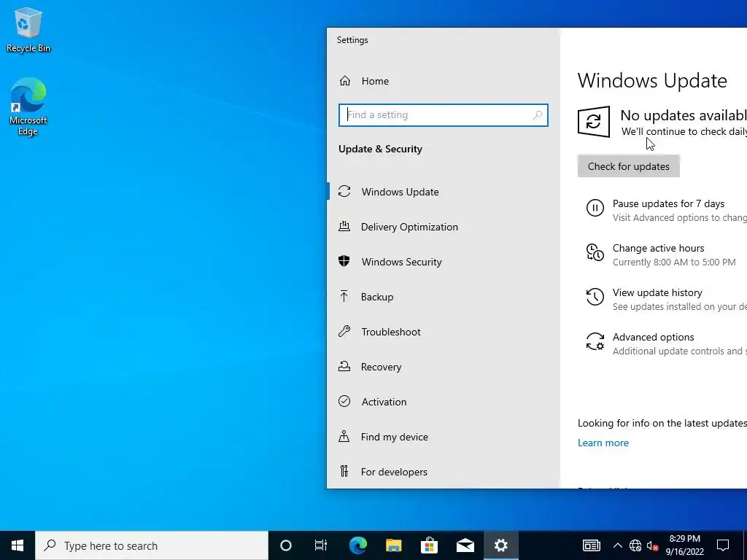Click the Windows Update sync icon in sidebar
Viewport: 747px width, 560px height.
(344, 192)
